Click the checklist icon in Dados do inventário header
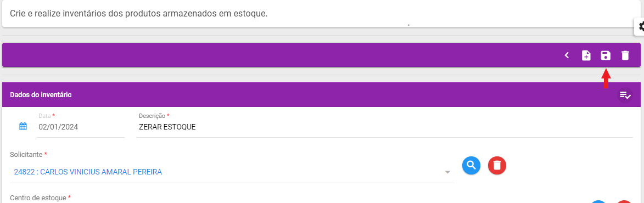 pos(625,95)
